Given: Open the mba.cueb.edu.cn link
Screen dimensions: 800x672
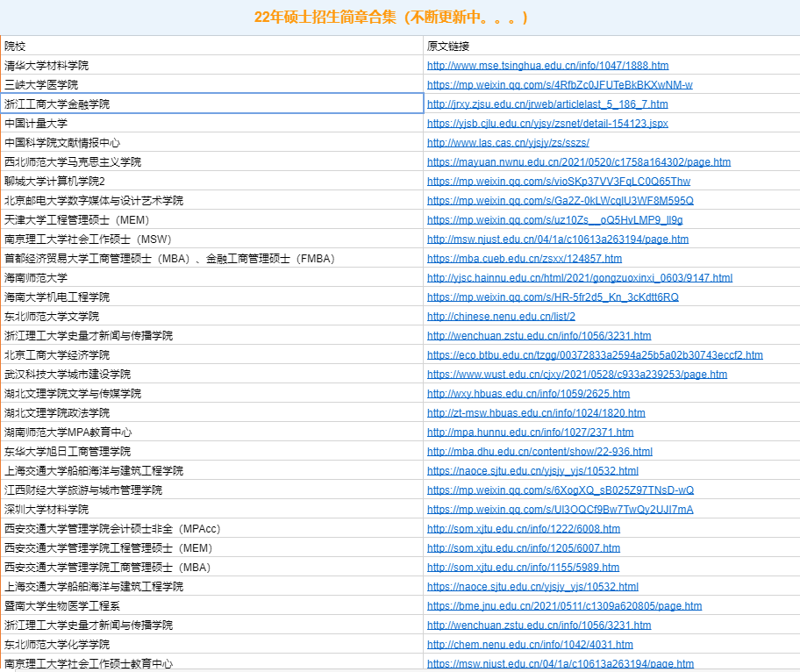Looking at the screenshot, I should [x=524, y=259].
